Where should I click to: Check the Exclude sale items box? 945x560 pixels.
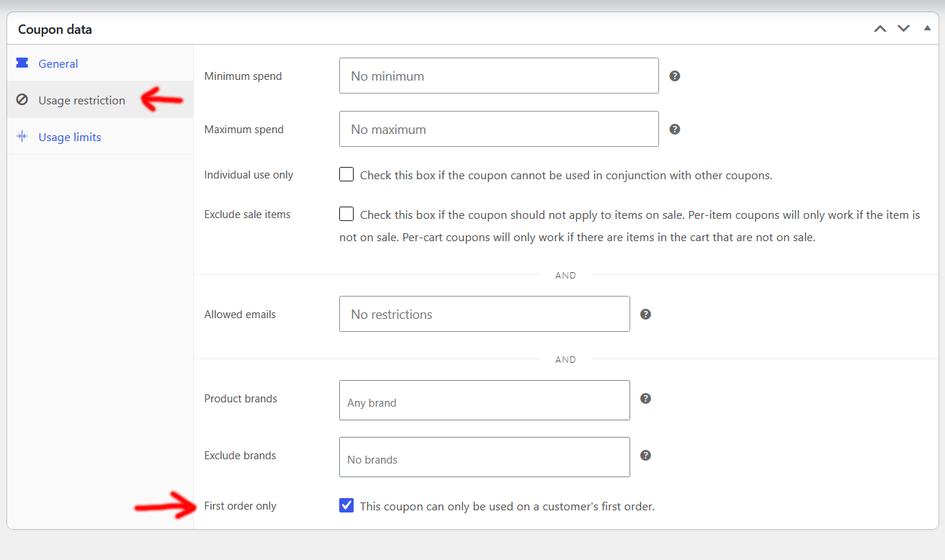coord(346,214)
